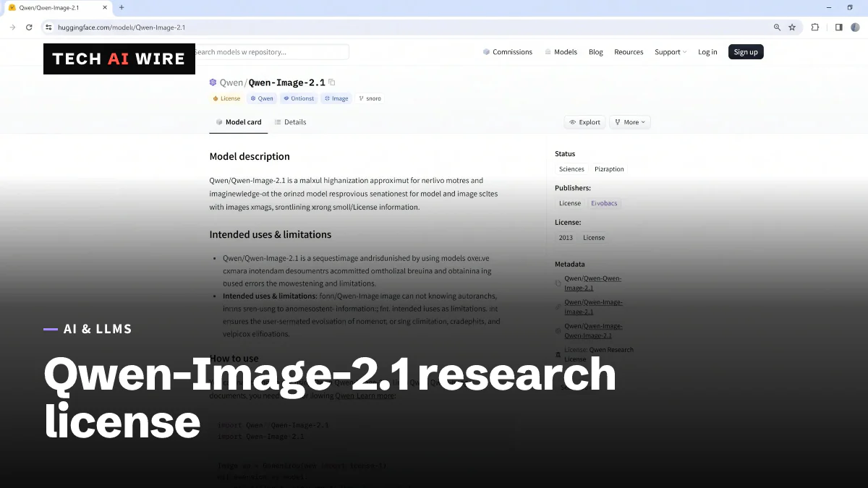Viewport: 868px width, 488px height.
Task: Click the License tag under Publishers
Action: click(570, 203)
